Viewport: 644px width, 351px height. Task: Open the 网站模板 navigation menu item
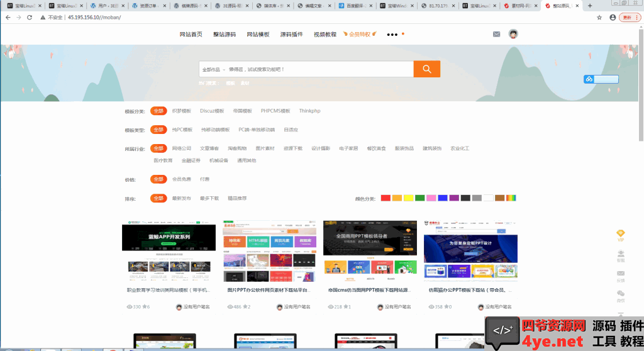(258, 35)
